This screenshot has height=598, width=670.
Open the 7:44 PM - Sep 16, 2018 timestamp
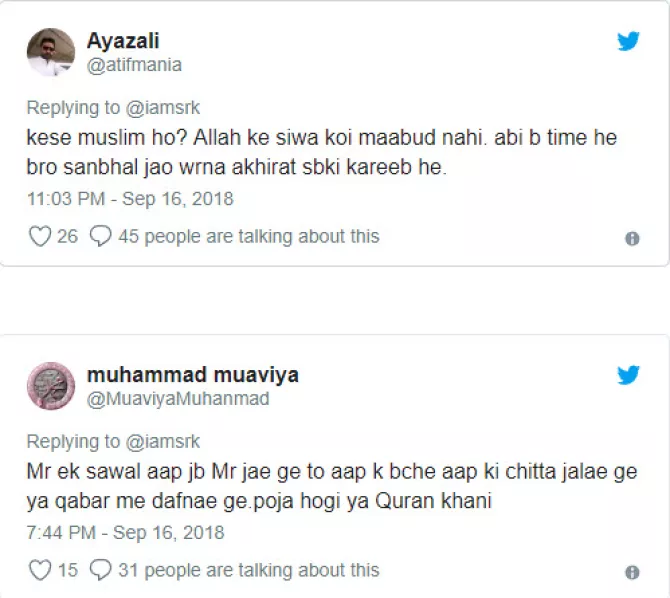(x=125, y=533)
